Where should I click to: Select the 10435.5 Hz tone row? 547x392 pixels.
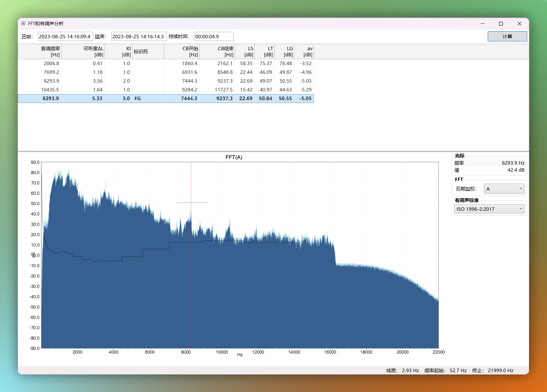[x=50, y=90]
